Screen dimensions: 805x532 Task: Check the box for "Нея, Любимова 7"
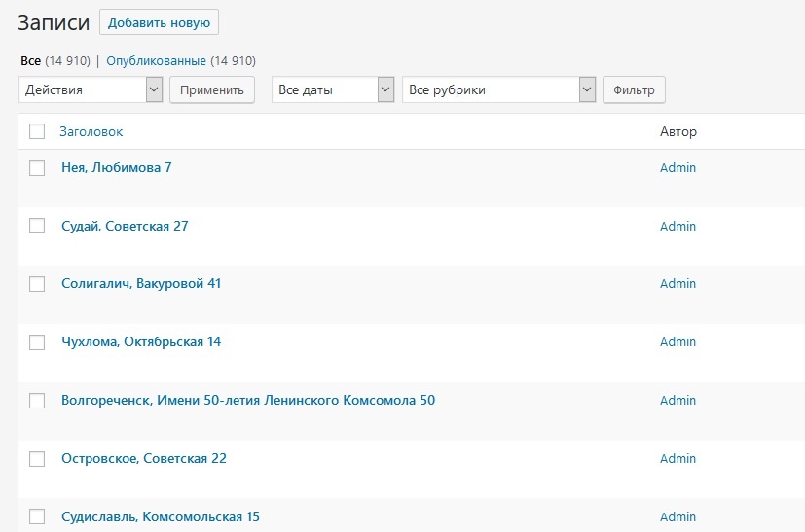pos(37,168)
